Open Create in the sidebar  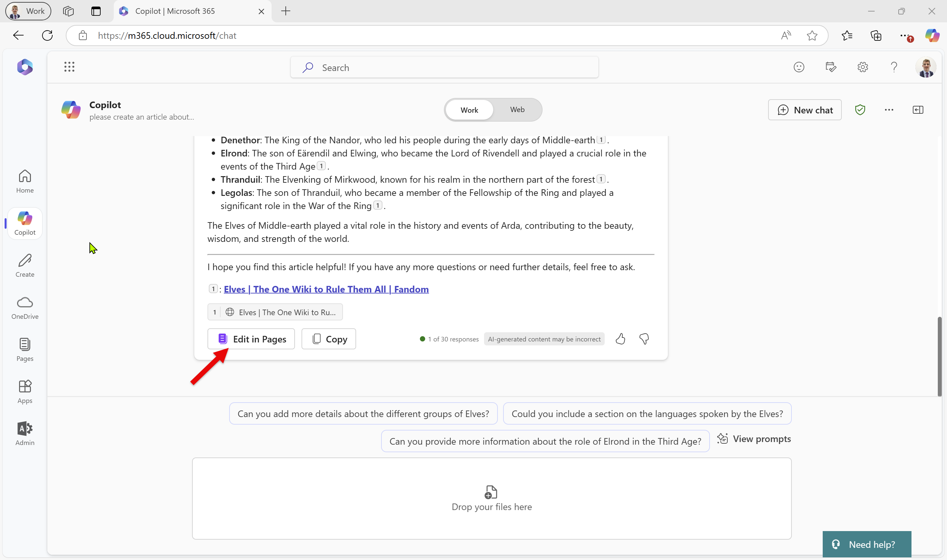25,266
